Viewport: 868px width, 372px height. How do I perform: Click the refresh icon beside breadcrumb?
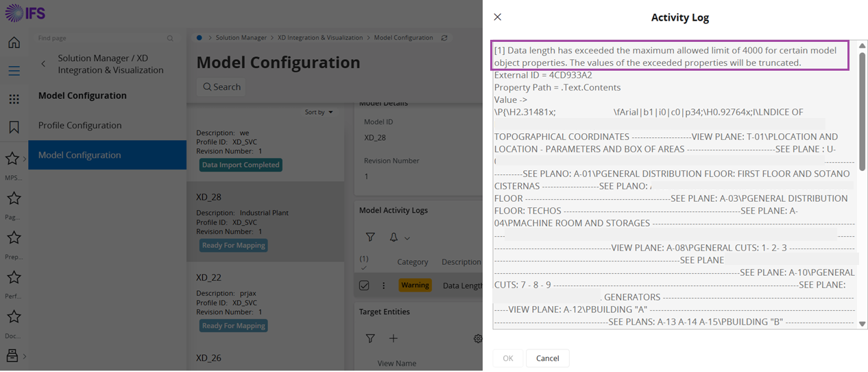tap(444, 38)
